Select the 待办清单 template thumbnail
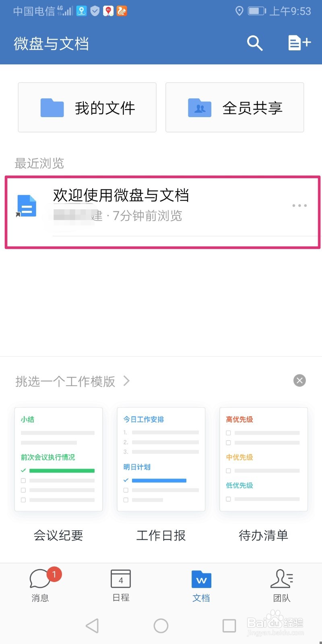This screenshot has width=322, height=644. [264, 459]
